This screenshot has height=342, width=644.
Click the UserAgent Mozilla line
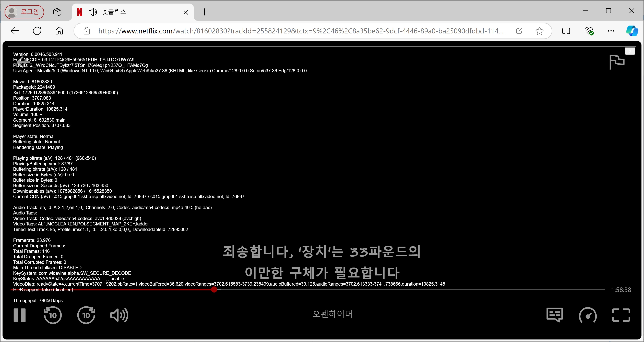pos(160,71)
